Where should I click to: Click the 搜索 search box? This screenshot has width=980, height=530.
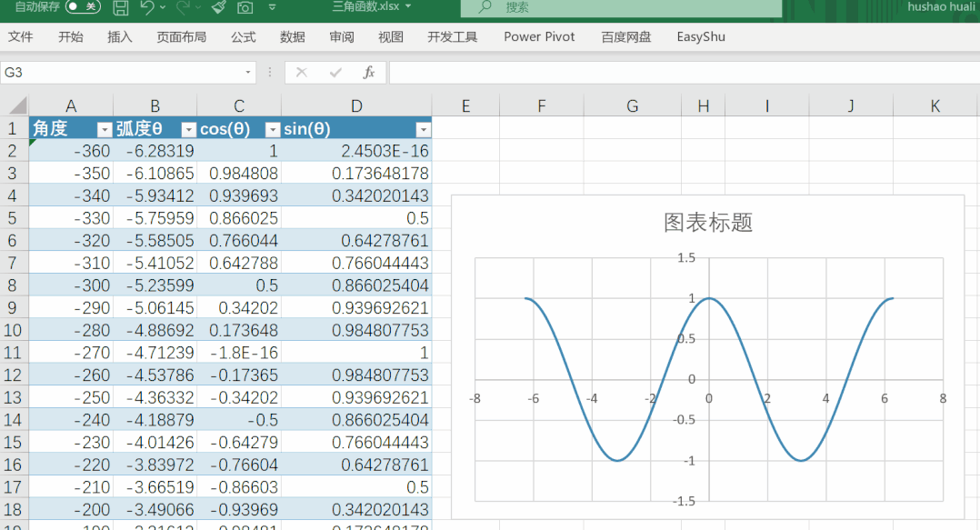click(621, 7)
